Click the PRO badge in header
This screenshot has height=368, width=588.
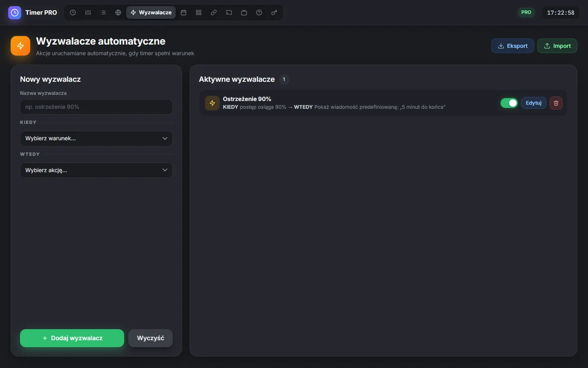tap(526, 12)
